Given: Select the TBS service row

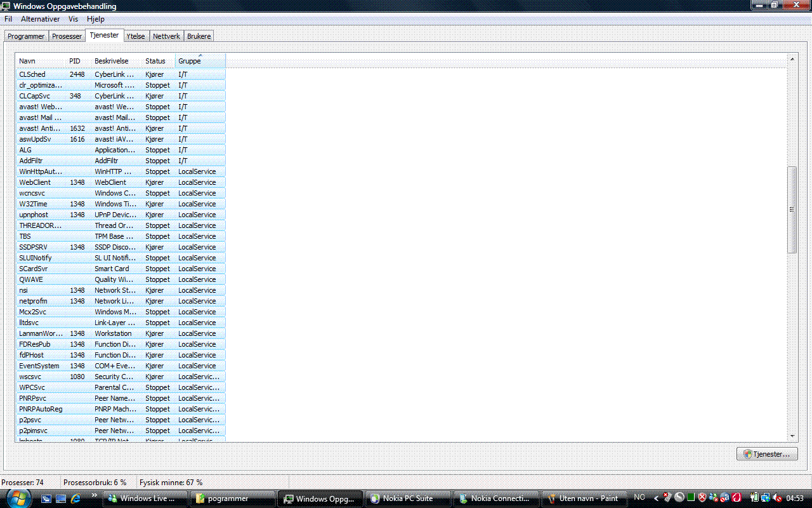Looking at the screenshot, I should coord(121,236).
